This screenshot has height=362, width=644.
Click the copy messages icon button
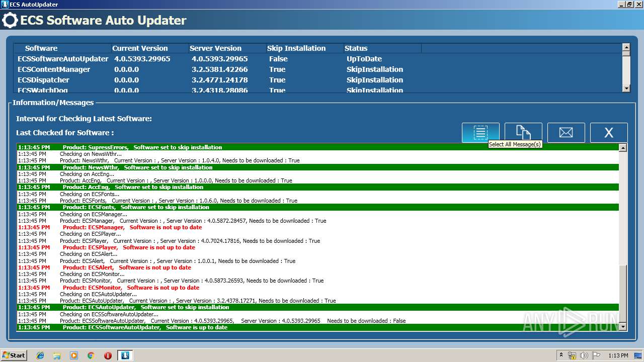coord(523,133)
